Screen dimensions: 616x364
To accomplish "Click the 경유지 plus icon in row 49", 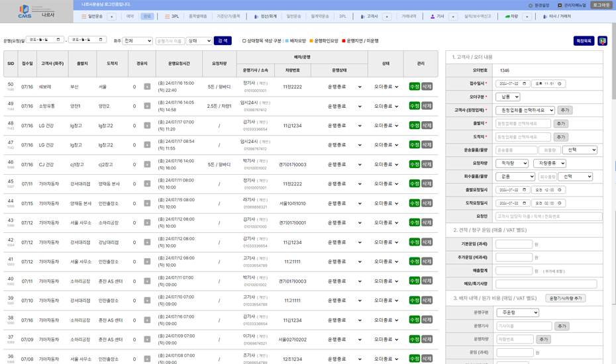I will coord(147,106).
